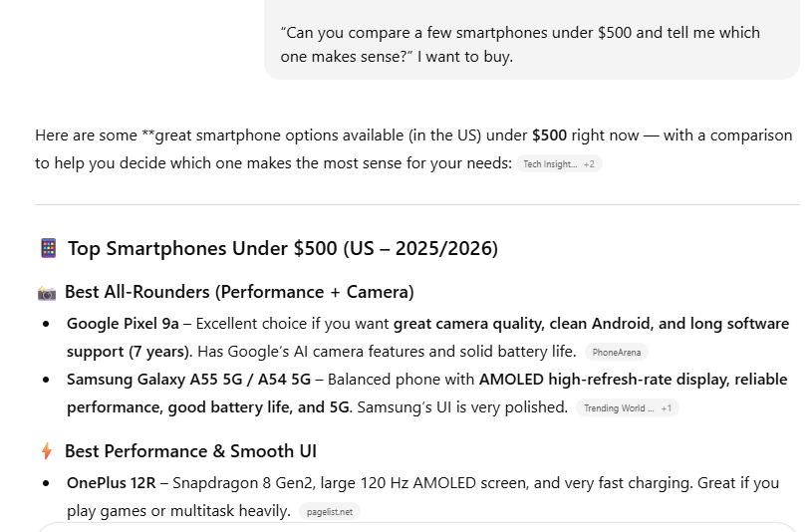
Task: Click the bullet before Google Pixel 9a
Action: coord(46,324)
